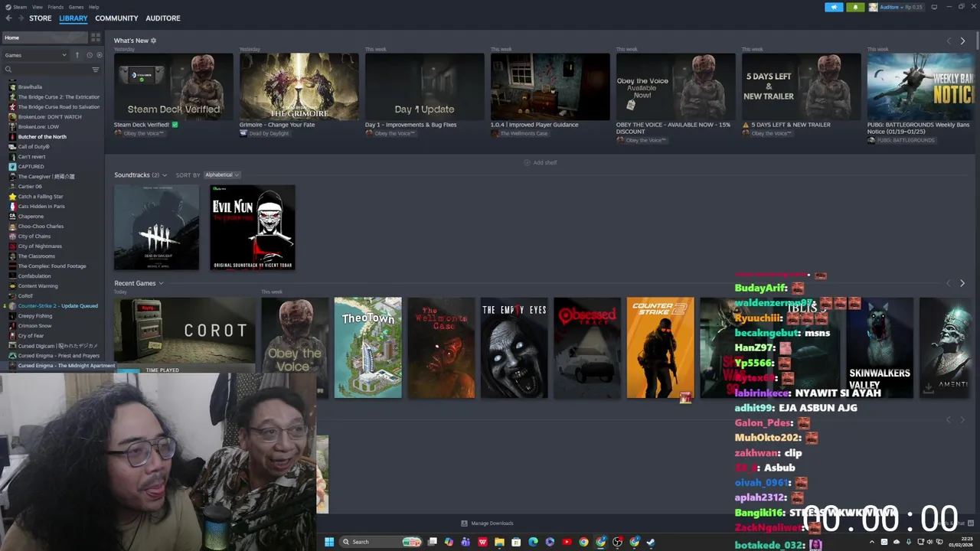The image size is (980, 551).
Task: Open Games filter dropdown in sidebar
Action: [x=36, y=55]
